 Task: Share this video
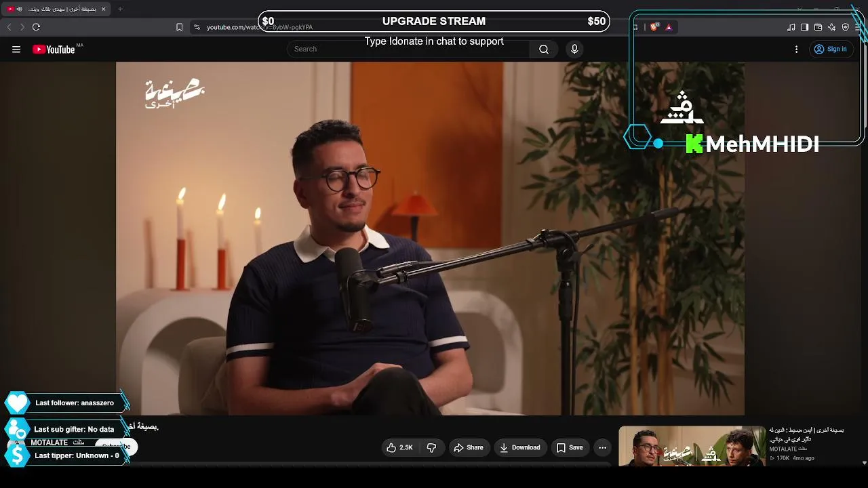[x=469, y=447]
